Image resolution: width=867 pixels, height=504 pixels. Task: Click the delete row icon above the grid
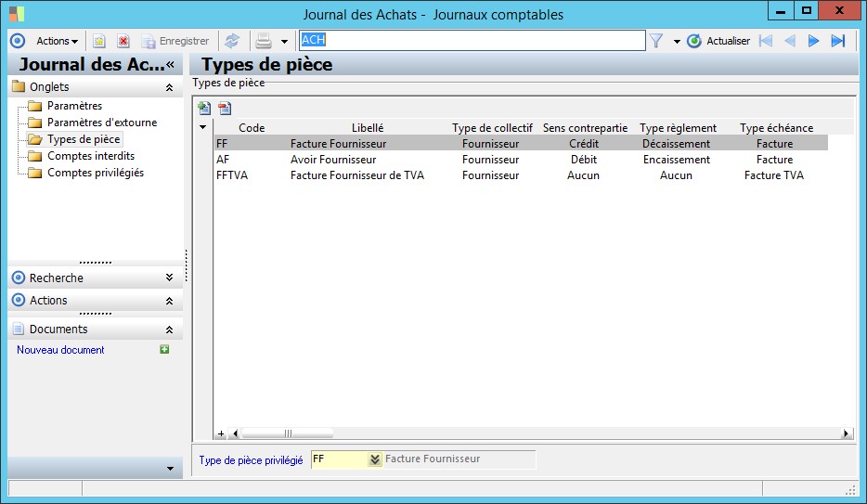225,108
